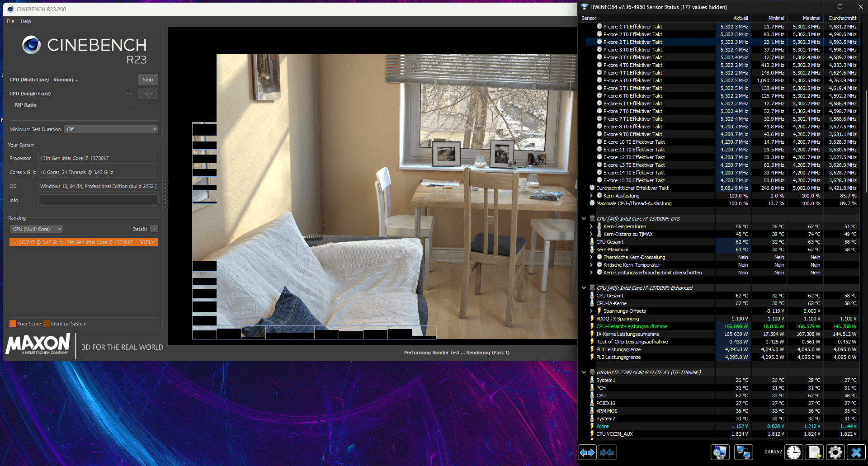Click the Info input field
This screenshot has width=868, height=466.
[99, 200]
